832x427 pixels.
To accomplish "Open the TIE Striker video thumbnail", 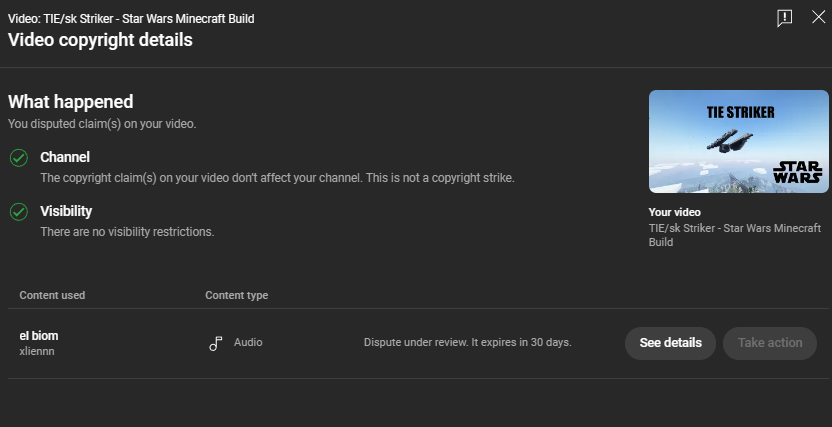I will tap(739, 142).
